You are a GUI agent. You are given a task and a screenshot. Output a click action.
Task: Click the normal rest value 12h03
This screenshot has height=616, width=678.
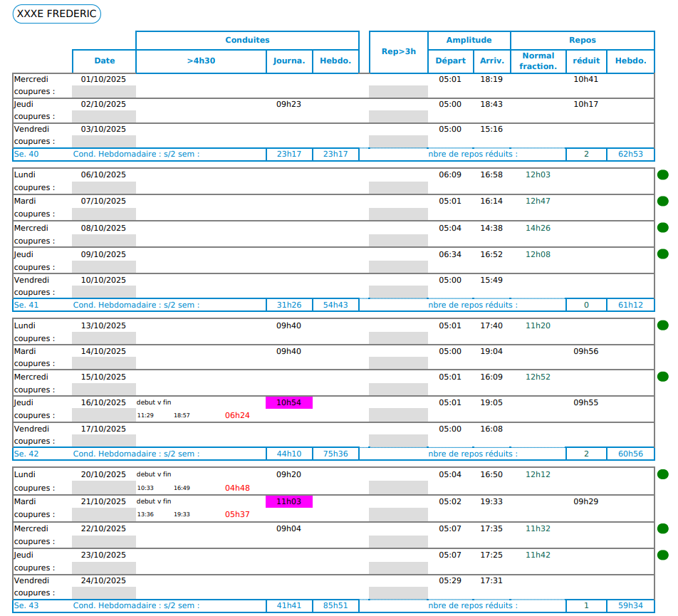pyautogui.click(x=538, y=175)
